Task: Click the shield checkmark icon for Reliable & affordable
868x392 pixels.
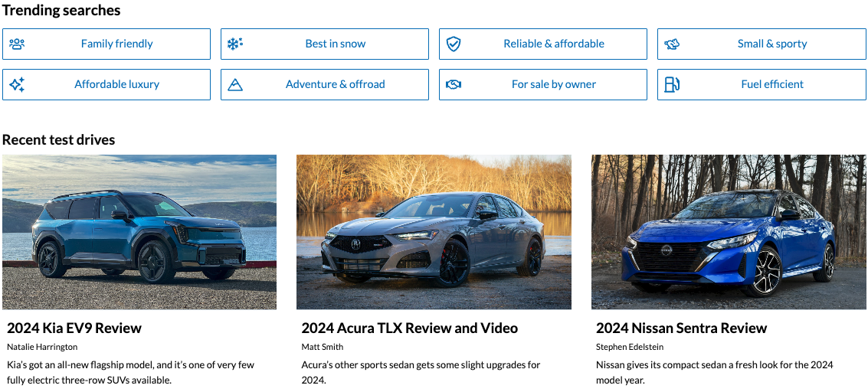Action: click(x=454, y=44)
